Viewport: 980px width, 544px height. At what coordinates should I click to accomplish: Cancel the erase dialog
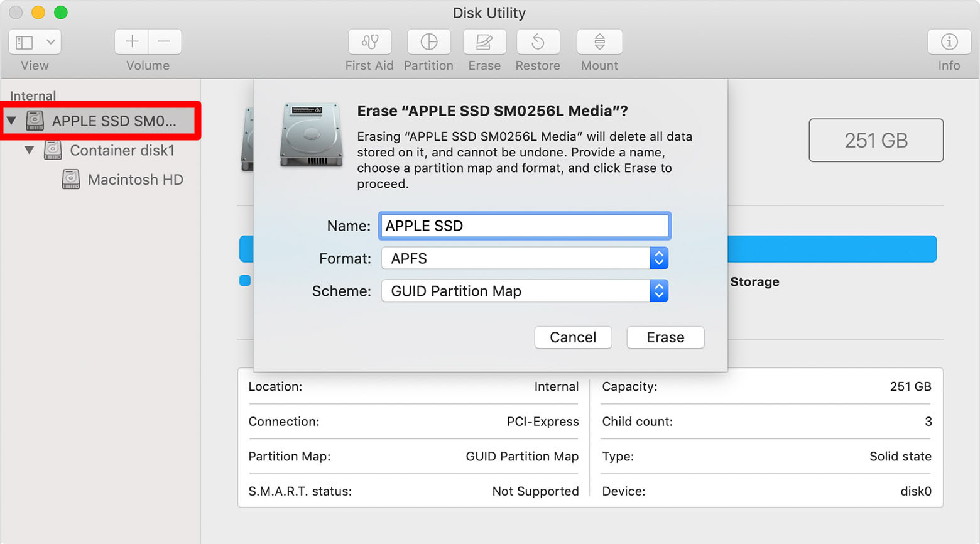tap(573, 337)
